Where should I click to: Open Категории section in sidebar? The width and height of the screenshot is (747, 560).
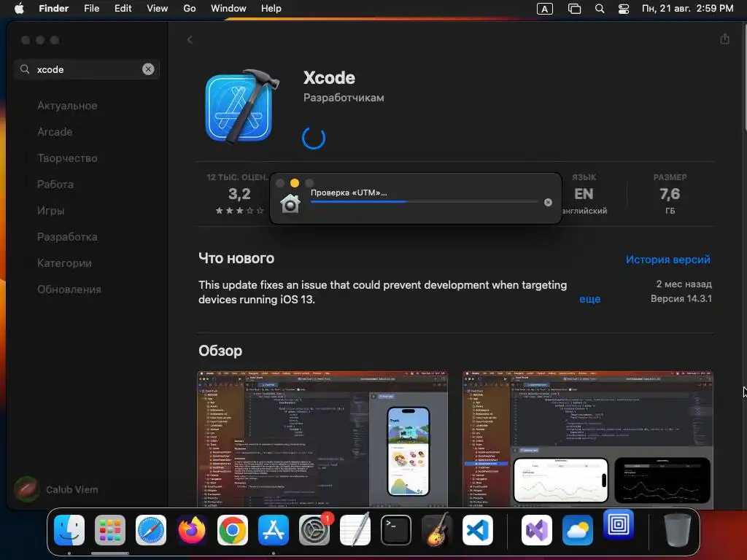point(64,262)
